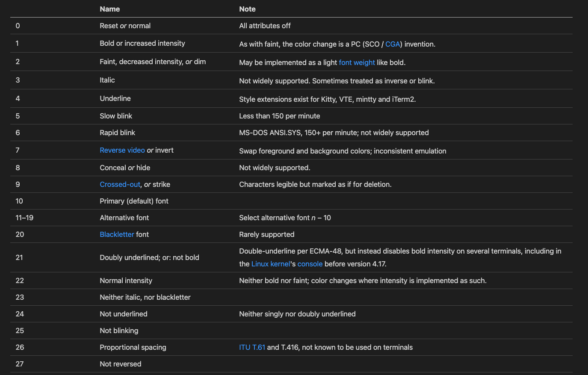Open the console link
The width and height of the screenshot is (588, 375).
(x=310, y=264)
